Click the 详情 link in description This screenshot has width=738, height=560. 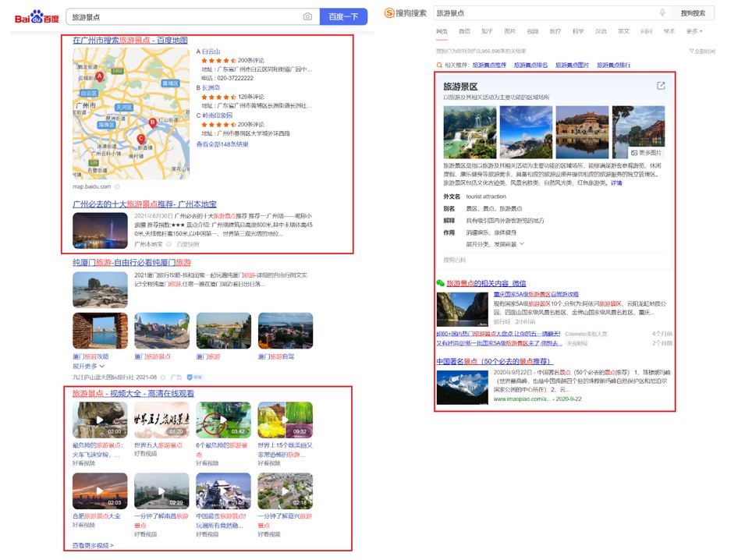point(616,183)
